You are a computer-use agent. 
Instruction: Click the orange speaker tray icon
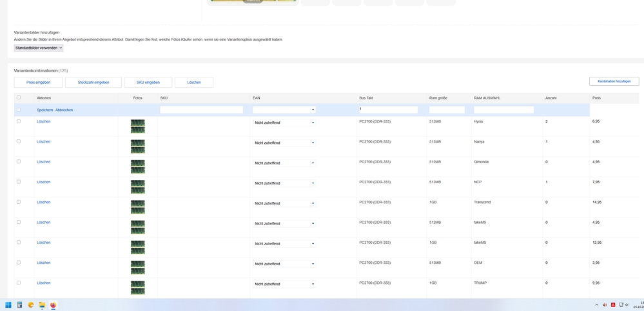(x=605, y=305)
